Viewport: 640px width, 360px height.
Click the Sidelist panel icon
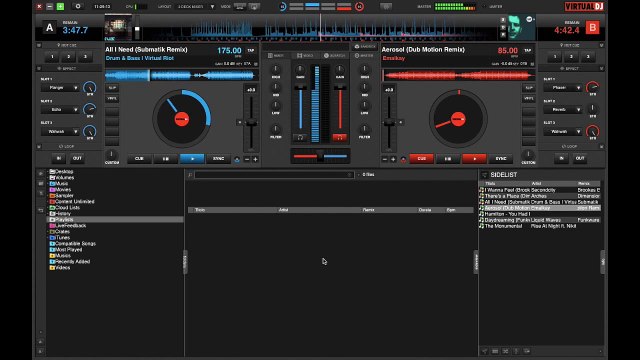pyautogui.click(x=484, y=175)
